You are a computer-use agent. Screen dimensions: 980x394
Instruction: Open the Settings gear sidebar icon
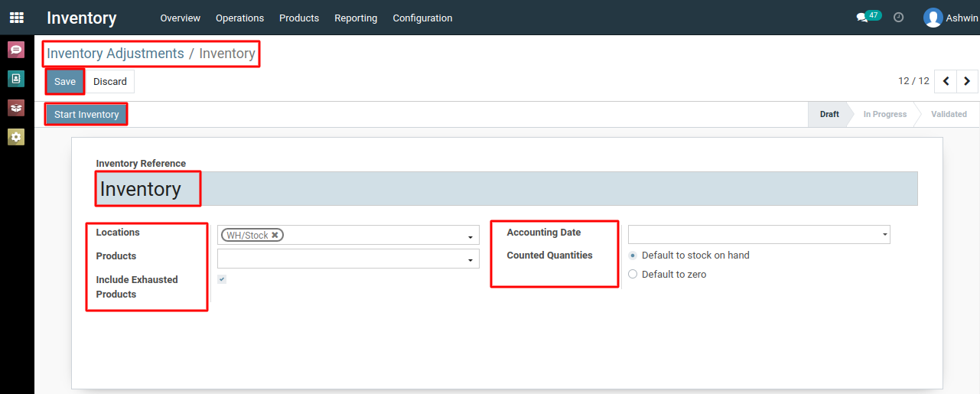click(x=16, y=136)
